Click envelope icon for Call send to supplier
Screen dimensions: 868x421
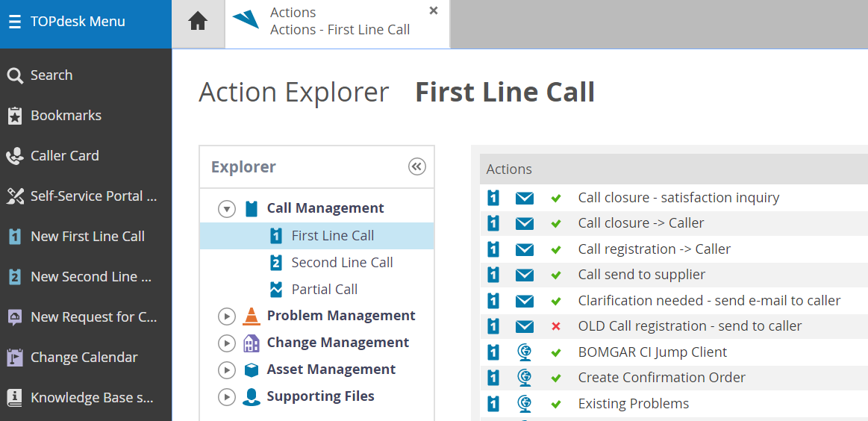pos(524,275)
